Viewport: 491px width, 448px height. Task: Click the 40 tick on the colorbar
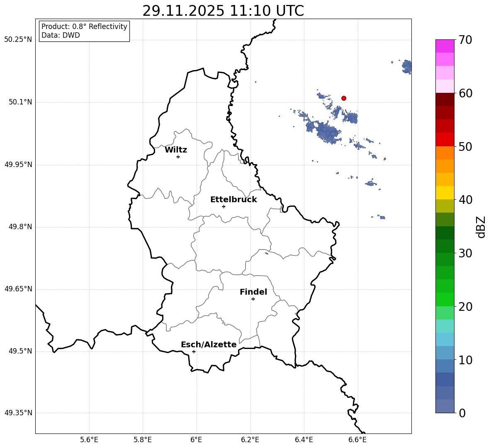[465, 200]
